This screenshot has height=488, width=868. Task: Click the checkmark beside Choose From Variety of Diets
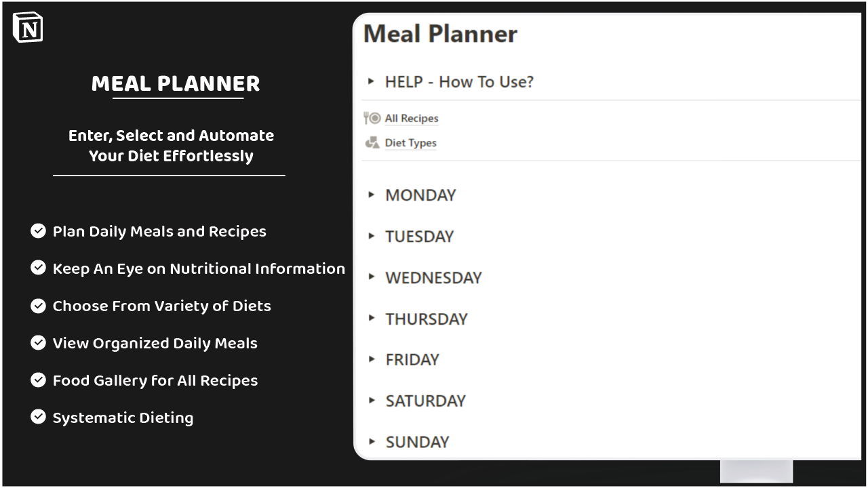coord(38,306)
